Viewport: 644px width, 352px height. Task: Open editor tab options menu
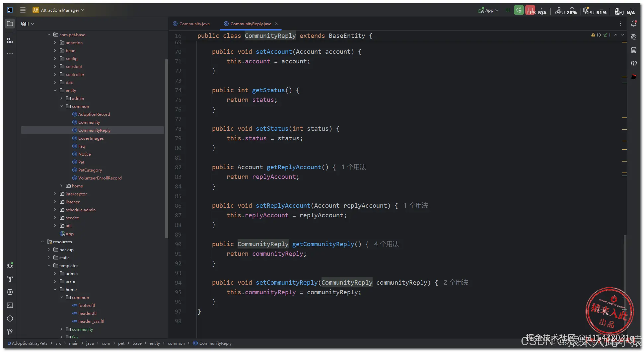click(x=620, y=24)
